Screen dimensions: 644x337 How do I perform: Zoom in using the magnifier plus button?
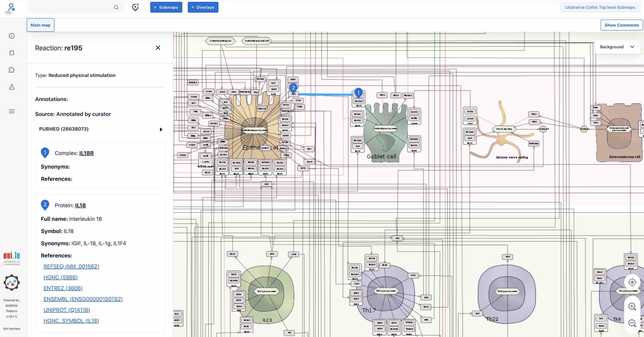point(632,307)
